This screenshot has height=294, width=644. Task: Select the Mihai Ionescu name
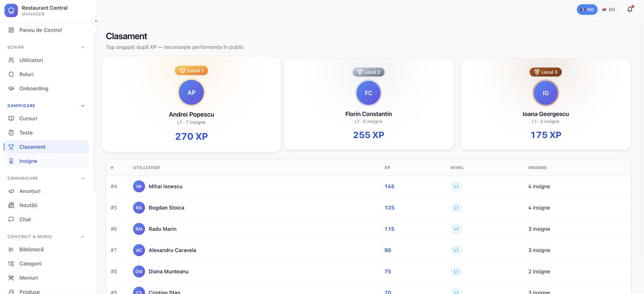[165, 187]
